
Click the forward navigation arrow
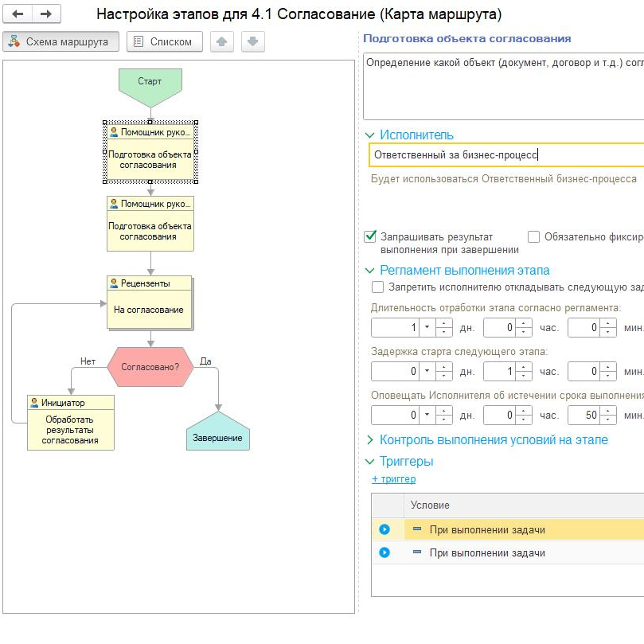(x=46, y=14)
